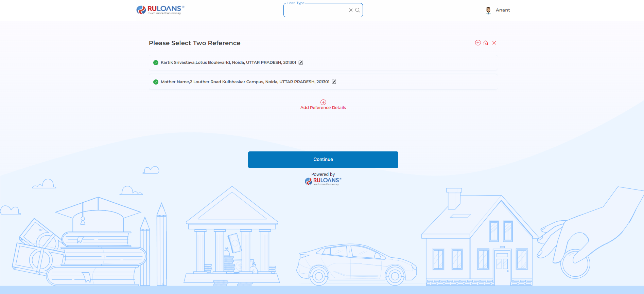Click the Please Select Two Reference heading
This screenshot has width=644, height=294.
195,43
